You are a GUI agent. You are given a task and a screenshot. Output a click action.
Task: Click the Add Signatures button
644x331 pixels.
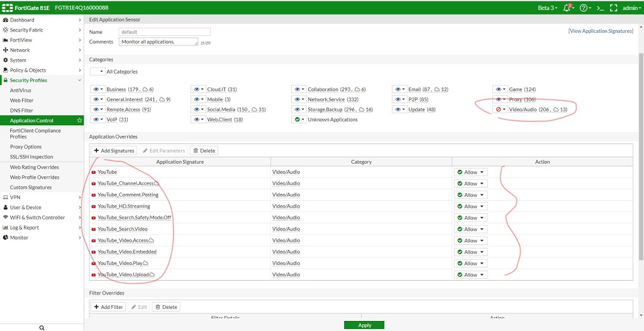(114, 150)
